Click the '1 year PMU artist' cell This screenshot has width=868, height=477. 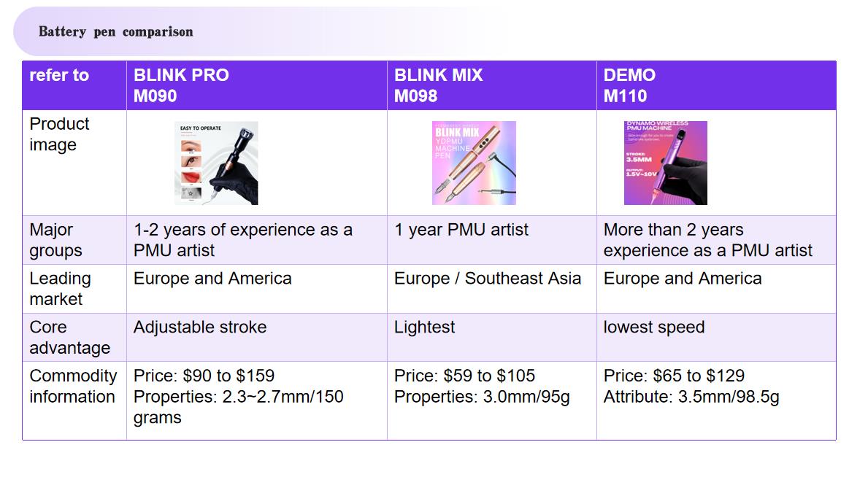492,240
